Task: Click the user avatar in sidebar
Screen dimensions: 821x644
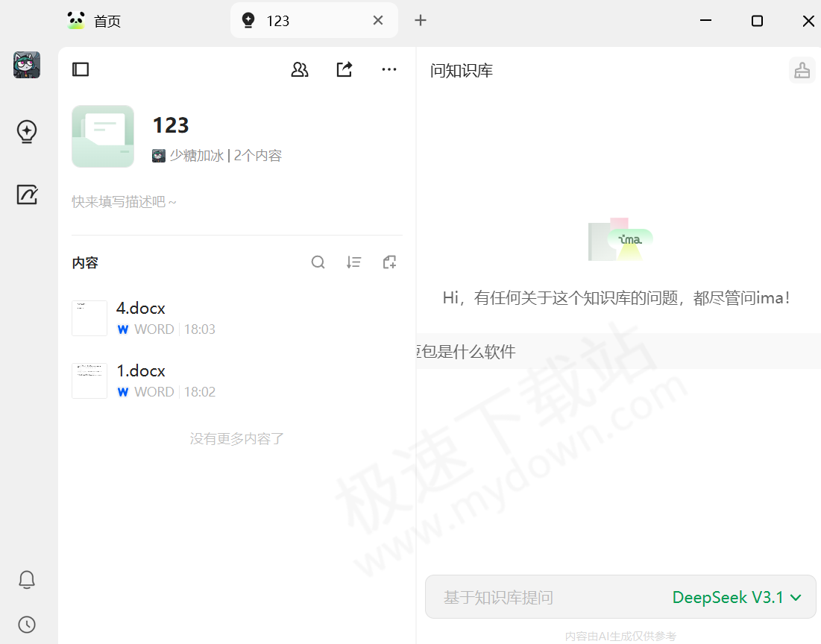Action: [27, 66]
